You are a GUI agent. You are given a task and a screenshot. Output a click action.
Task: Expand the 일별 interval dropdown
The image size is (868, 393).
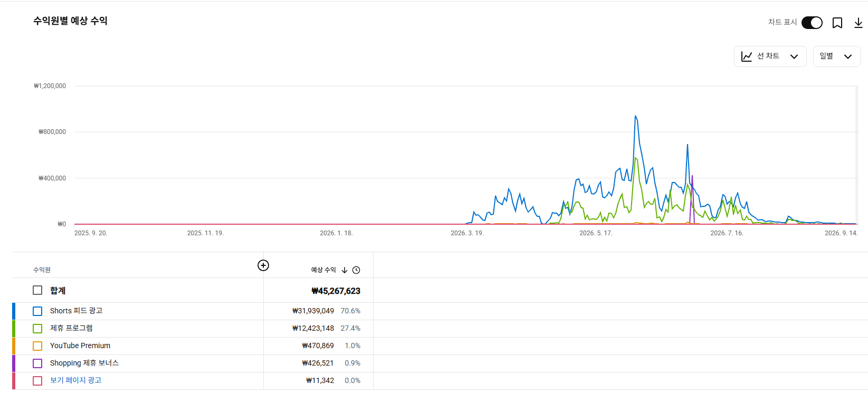point(837,56)
